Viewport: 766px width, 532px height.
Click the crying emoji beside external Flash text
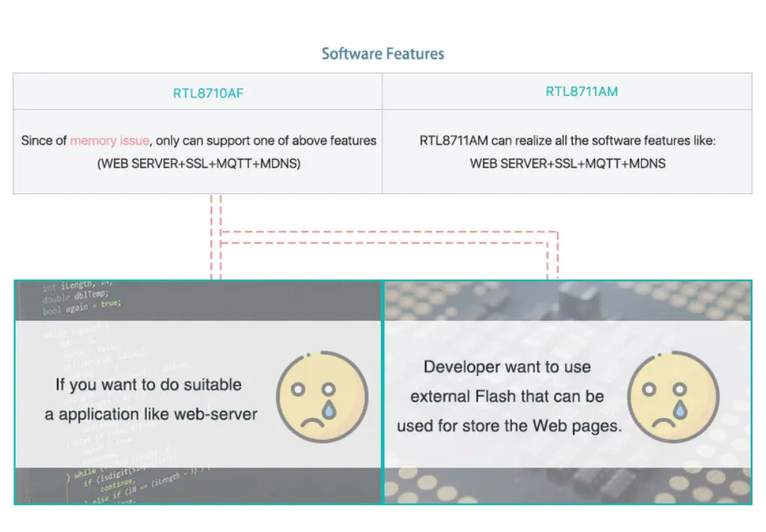pos(673,396)
